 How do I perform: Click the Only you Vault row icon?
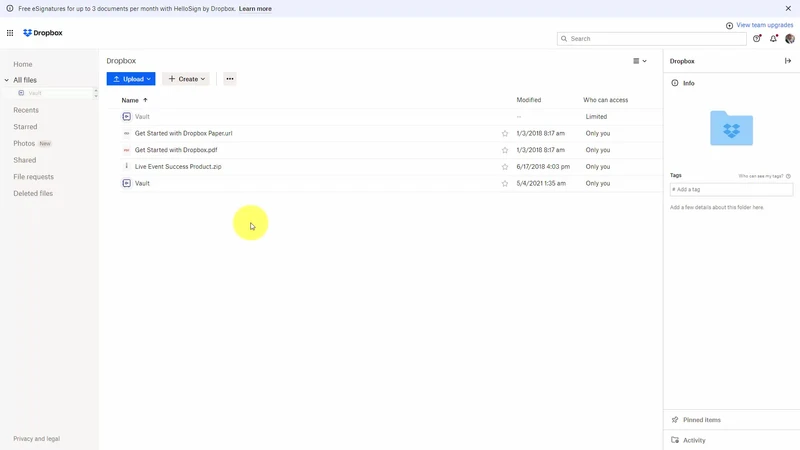tap(127, 183)
